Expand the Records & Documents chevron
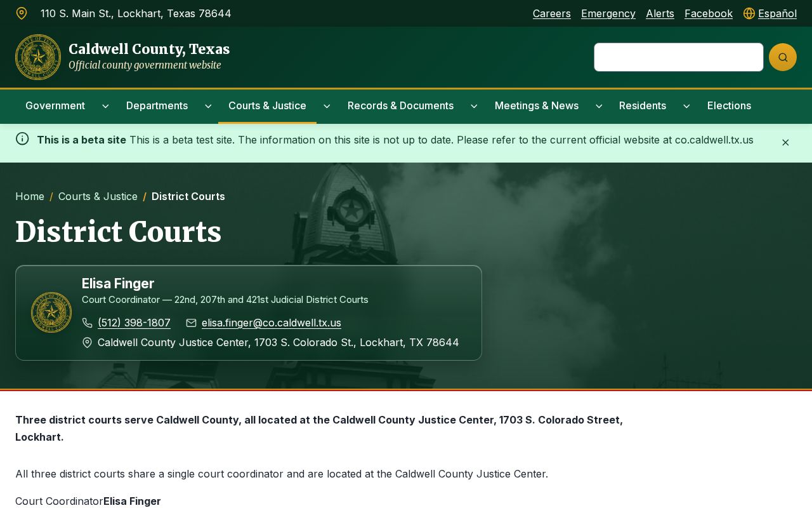812x508 pixels. point(474,106)
